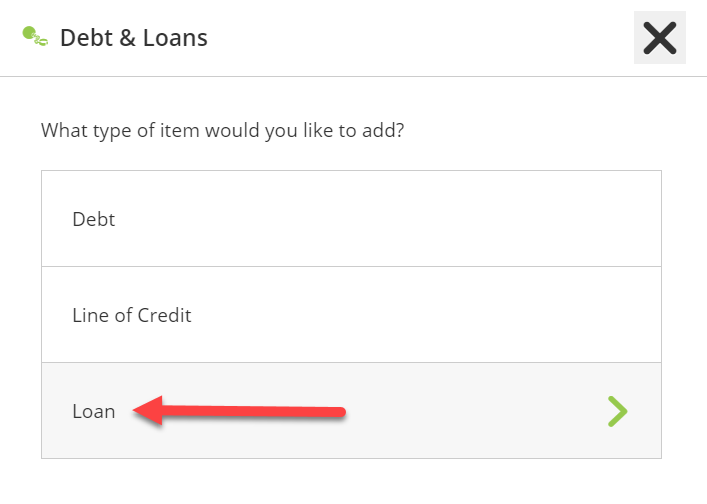Viewport: 707px width, 504px height.
Task: Select the Loan option
Action: 351,411
